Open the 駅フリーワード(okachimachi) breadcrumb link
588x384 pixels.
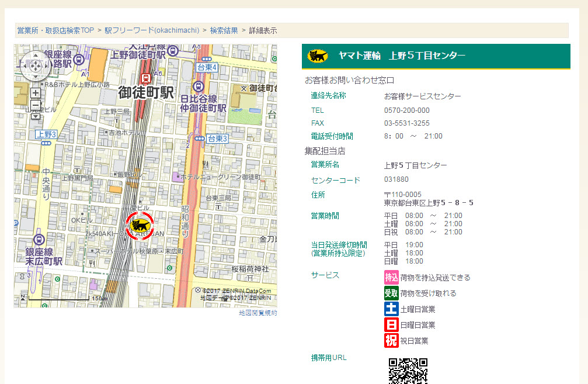152,30
